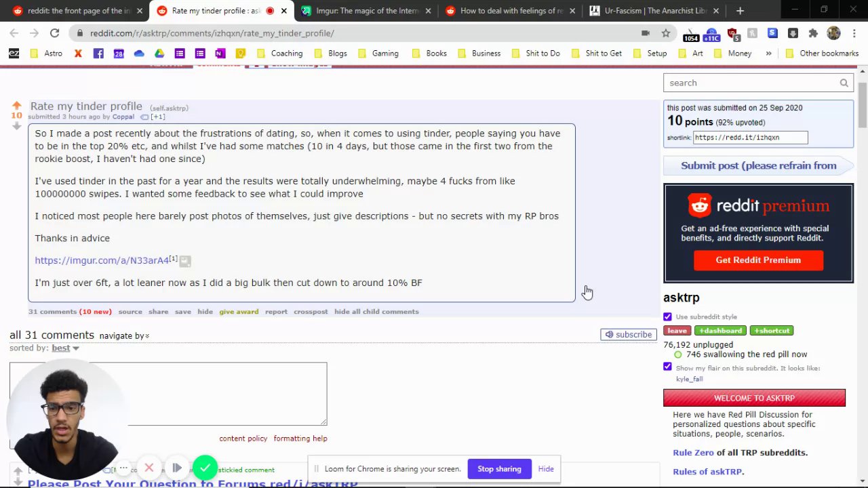Screen dimensions: 868x488
Task: Click the red X bookmark icon
Action: point(78,53)
